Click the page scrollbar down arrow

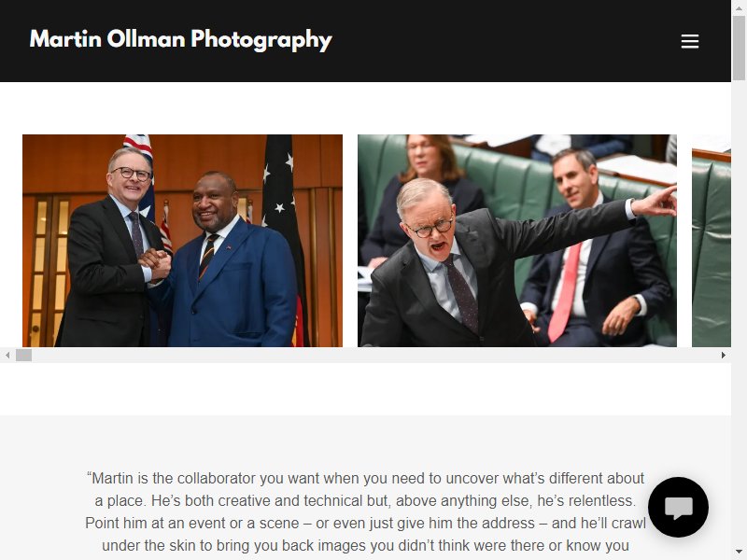pyautogui.click(x=739, y=552)
